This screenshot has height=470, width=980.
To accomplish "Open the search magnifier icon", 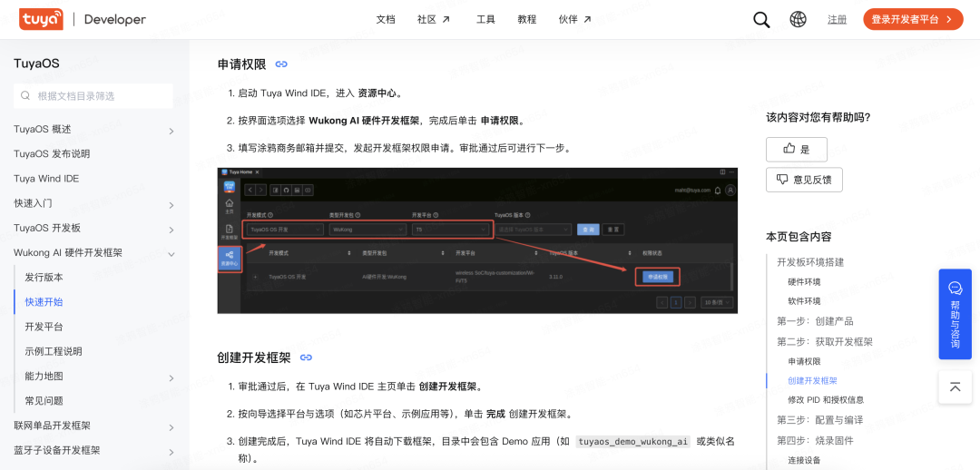I will 761,19.
